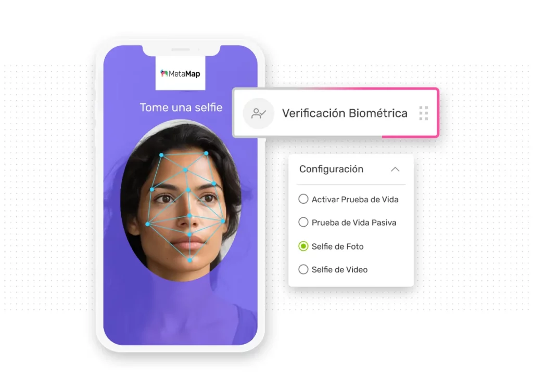Select Activar Prueba de Vida radio button
Screen dimensions: 533x392
[x=303, y=199]
